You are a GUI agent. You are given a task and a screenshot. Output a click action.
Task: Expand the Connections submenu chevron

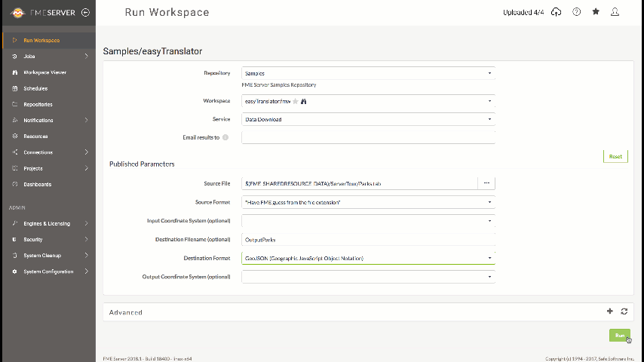(x=86, y=152)
